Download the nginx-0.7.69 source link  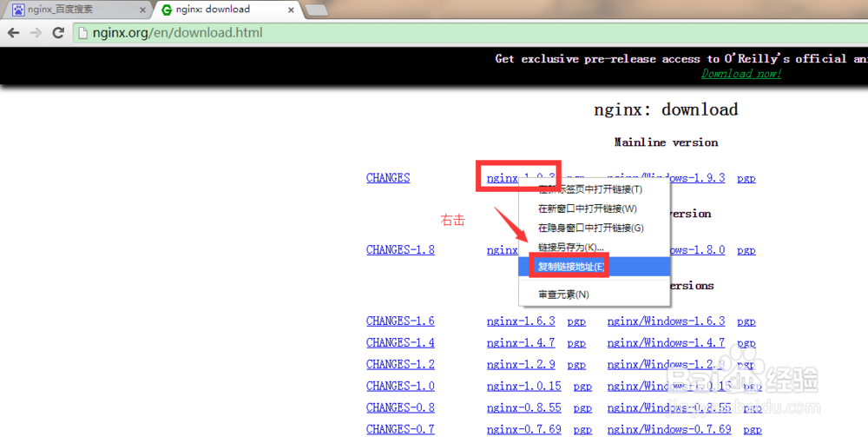tap(523, 429)
